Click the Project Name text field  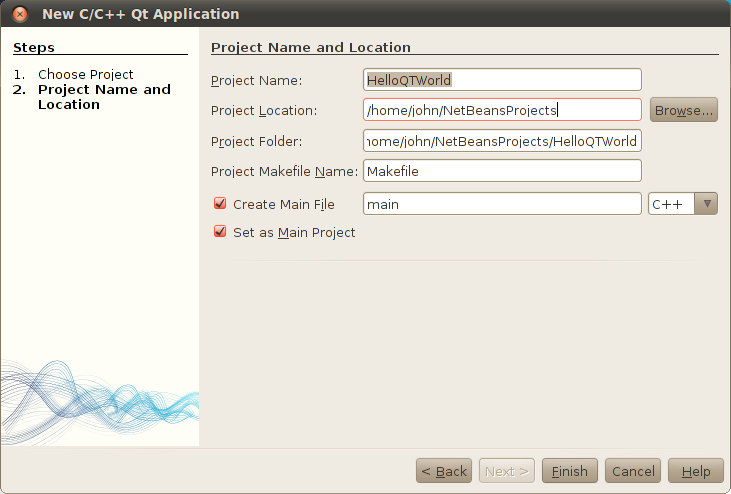502,80
